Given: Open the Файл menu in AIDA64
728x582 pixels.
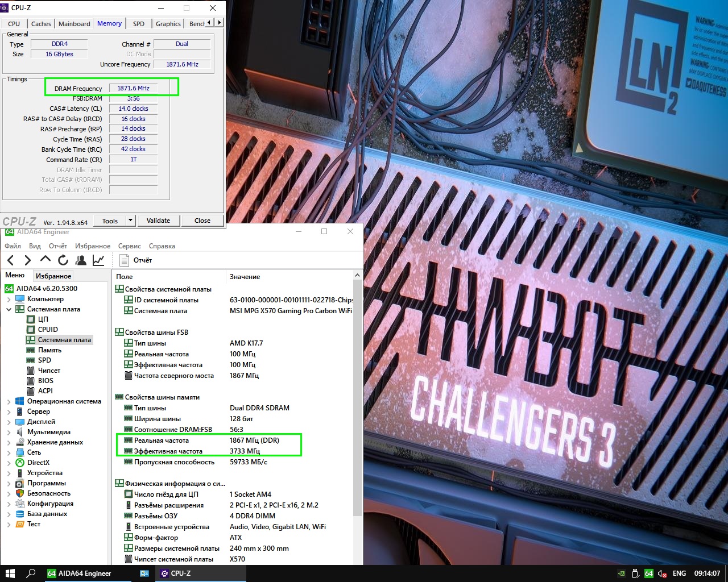Looking at the screenshot, I should click(13, 246).
